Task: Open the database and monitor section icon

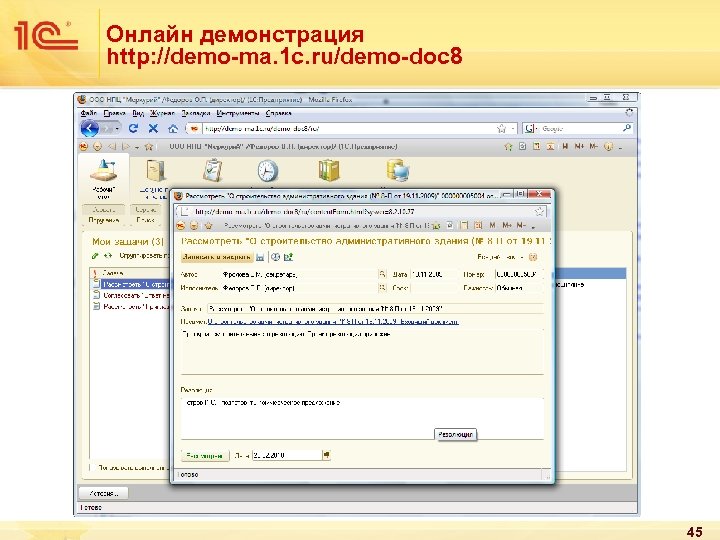Action: (398, 171)
